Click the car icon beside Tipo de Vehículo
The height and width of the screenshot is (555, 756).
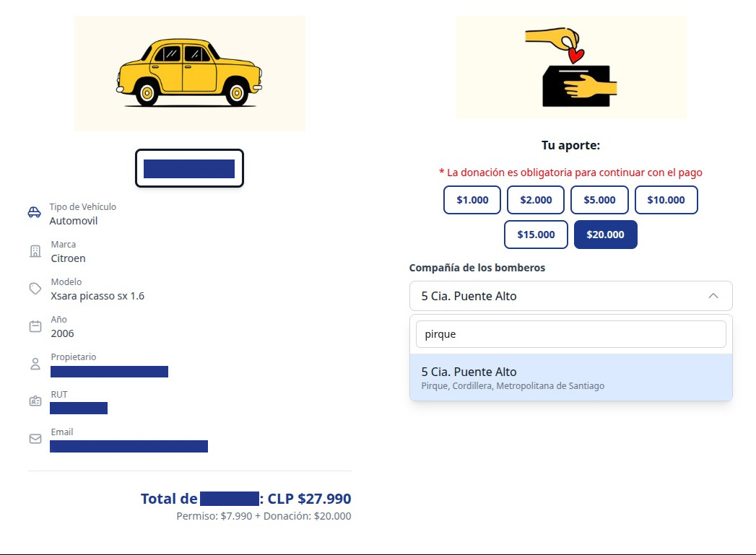click(35, 213)
